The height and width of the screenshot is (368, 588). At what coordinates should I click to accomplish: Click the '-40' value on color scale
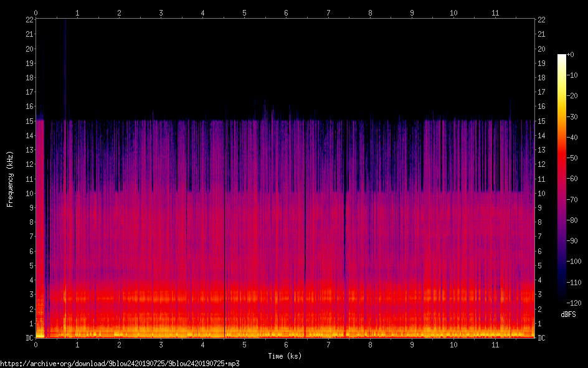tap(572, 138)
